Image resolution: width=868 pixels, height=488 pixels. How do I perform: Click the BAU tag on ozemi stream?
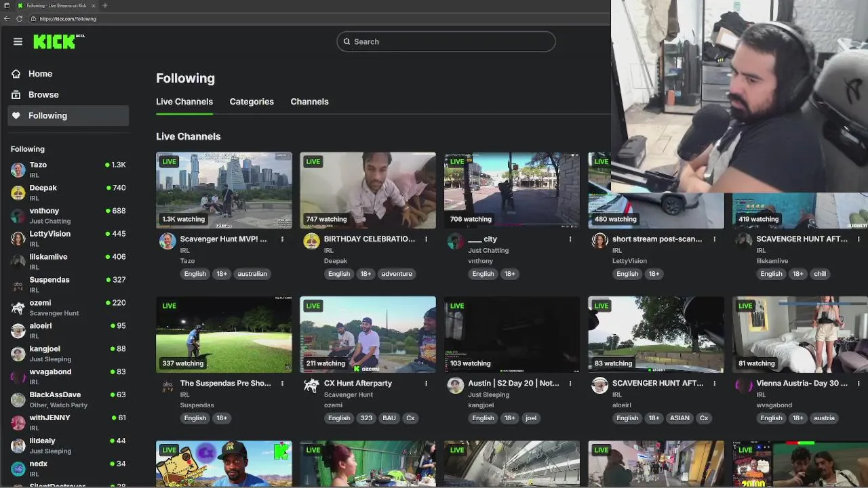click(x=389, y=418)
